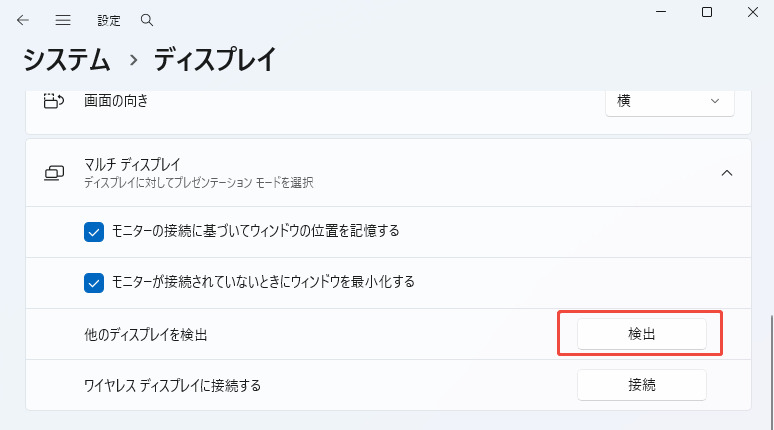The width and height of the screenshot is (774, 430).
Task: Click the ディスプレイ breadcrumb title
Action: coord(214,60)
